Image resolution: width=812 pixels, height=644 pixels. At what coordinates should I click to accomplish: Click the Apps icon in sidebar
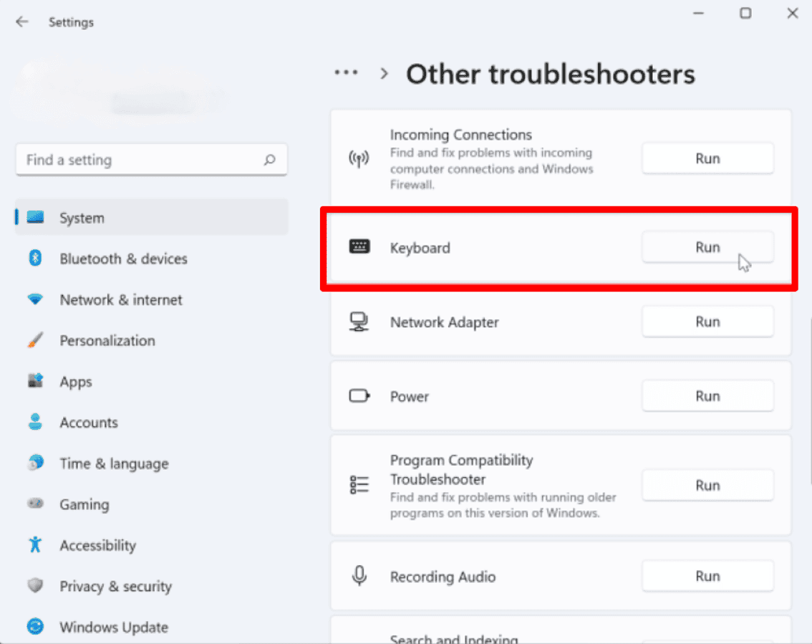coord(35,381)
